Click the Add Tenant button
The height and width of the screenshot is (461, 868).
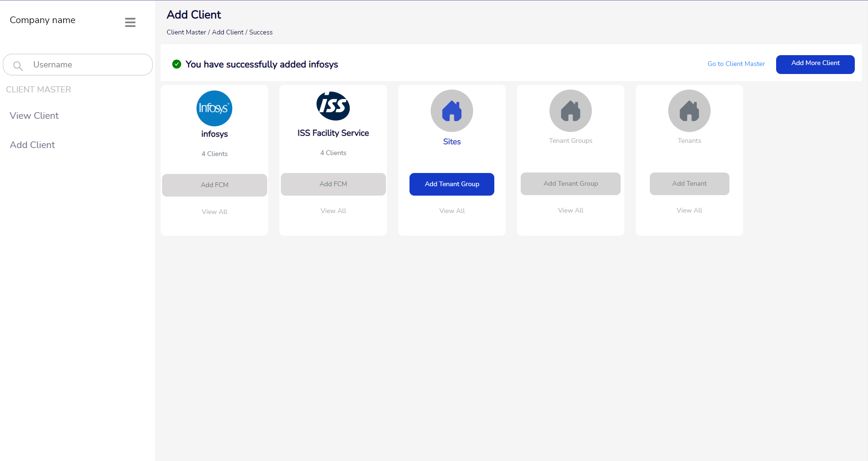(x=689, y=183)
